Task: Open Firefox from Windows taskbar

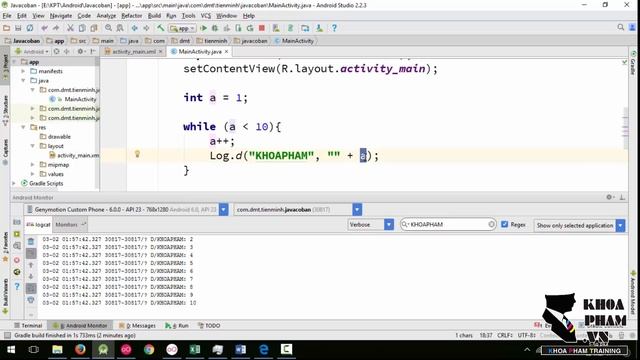Action: [80, 350]
